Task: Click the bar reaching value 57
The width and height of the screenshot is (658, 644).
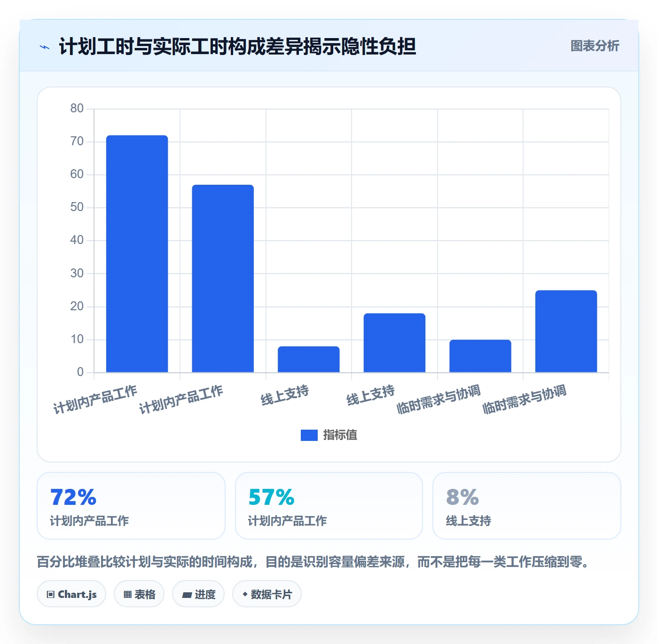Action: tap(223, 279)
